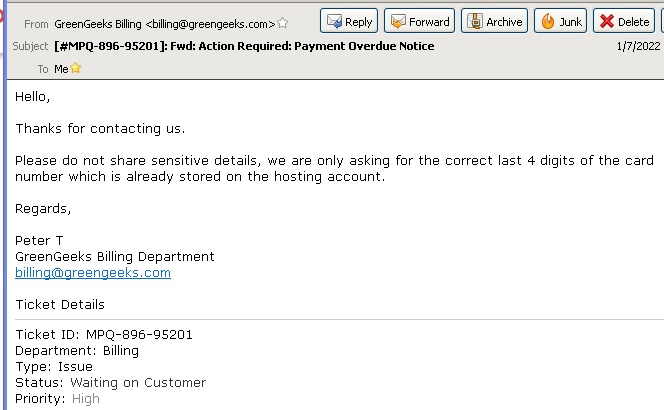Click the recipient Me in the To field
The image size is (664, 410).
(x=61, y=69)
